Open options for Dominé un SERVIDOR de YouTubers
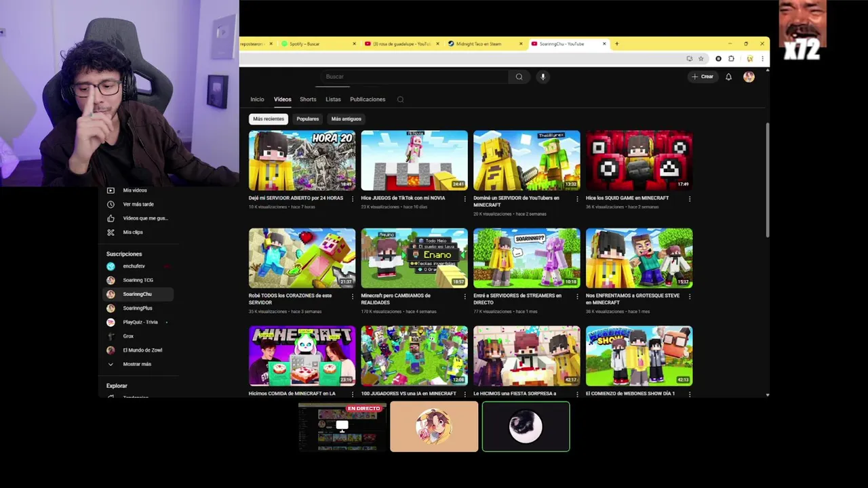The image size is (868, 488). (x=577, y=199)
